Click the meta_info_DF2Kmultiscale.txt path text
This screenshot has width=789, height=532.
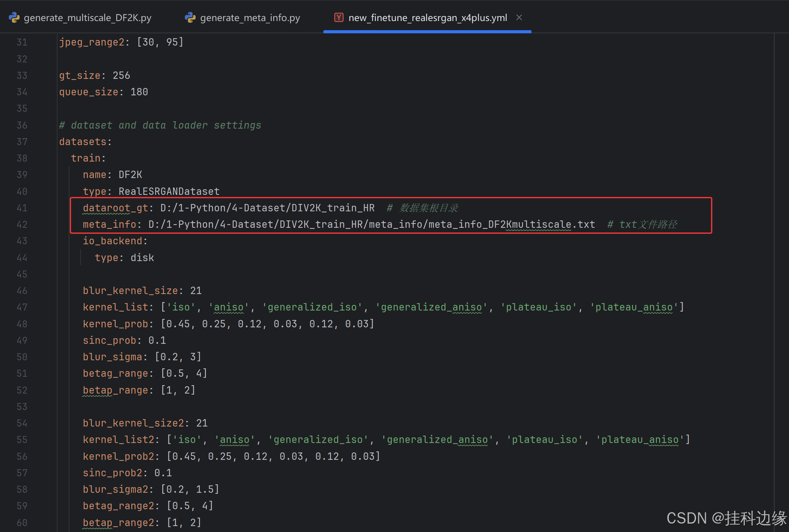511,224
